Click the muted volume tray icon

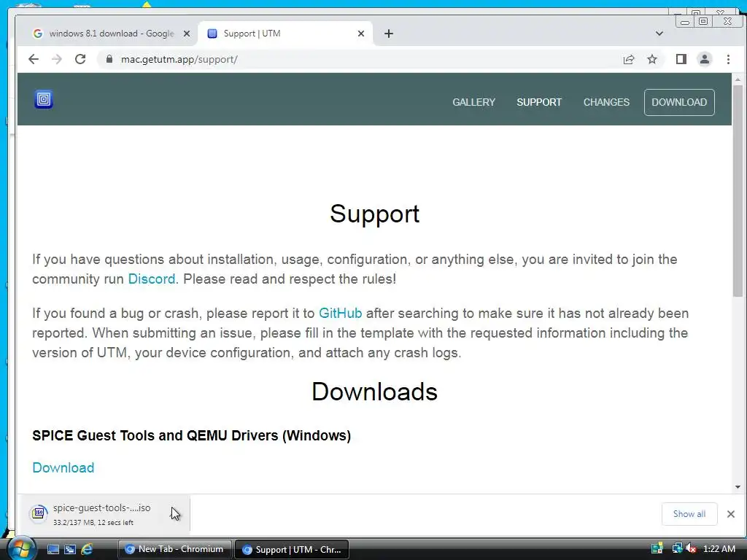point(691,548)
